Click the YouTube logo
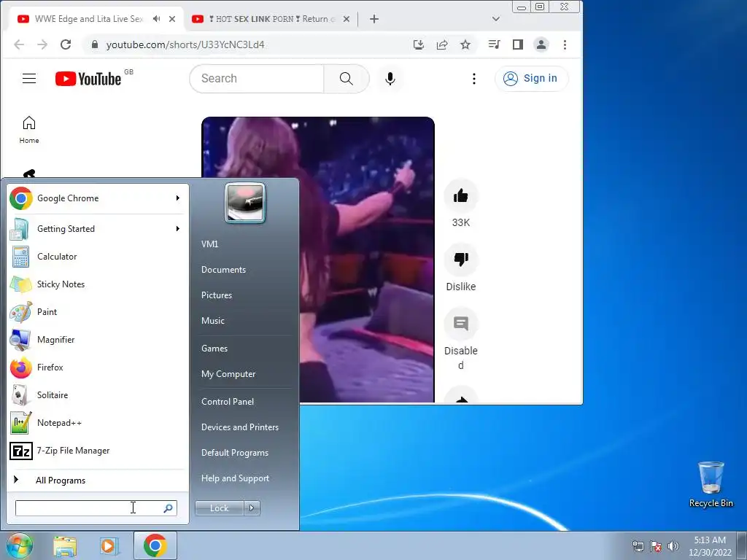 (x=88, y=79)
